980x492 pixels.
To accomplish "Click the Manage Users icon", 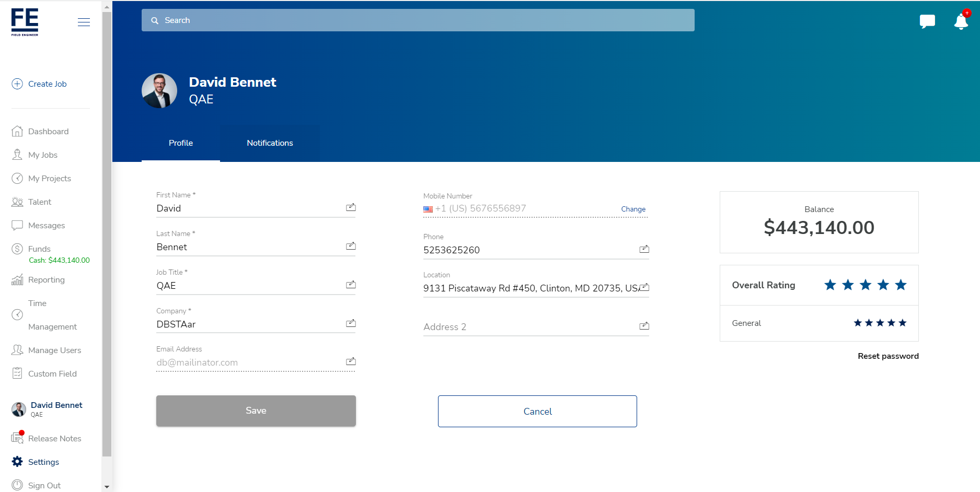I will pos(17,350).
